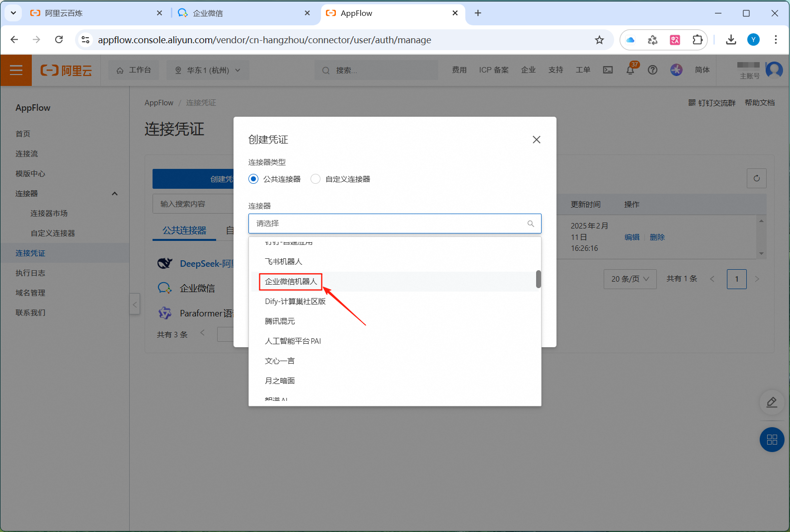The width and height of the screenshot is (790, 532).
Task: Bookmark this page with star icon
Action: [x=599, y=40]
